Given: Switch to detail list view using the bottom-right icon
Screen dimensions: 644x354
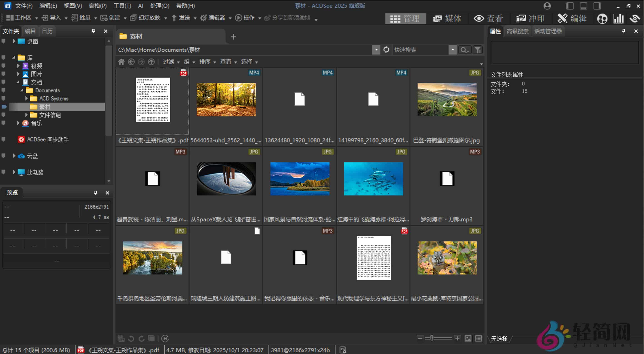Looking at the screenshot, I should (479, 339).
